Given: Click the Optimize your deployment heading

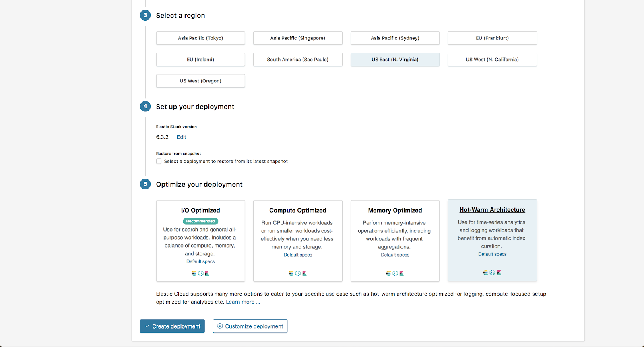Looking at the screenshot, I should 199,184.
